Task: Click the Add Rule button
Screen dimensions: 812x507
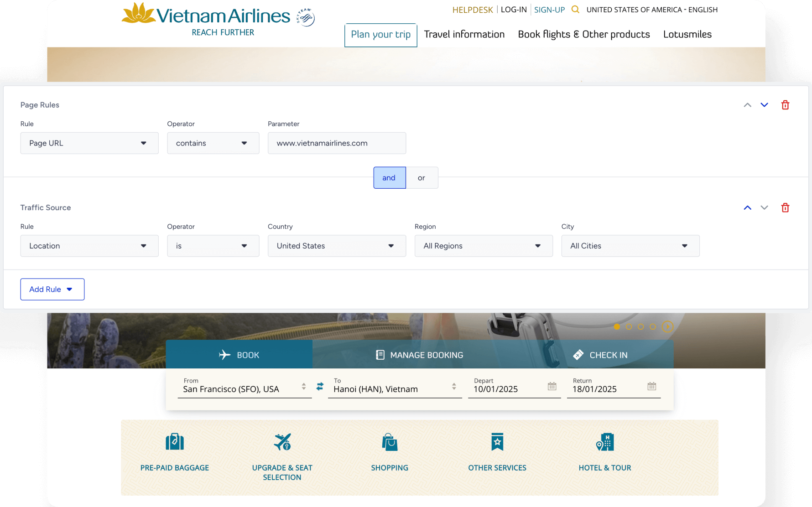Action: coord(52,290)
